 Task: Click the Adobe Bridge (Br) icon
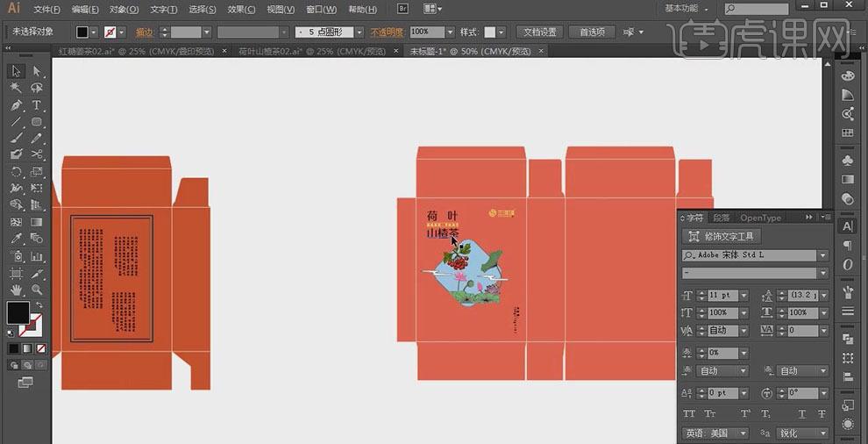[x=402, y=9]
